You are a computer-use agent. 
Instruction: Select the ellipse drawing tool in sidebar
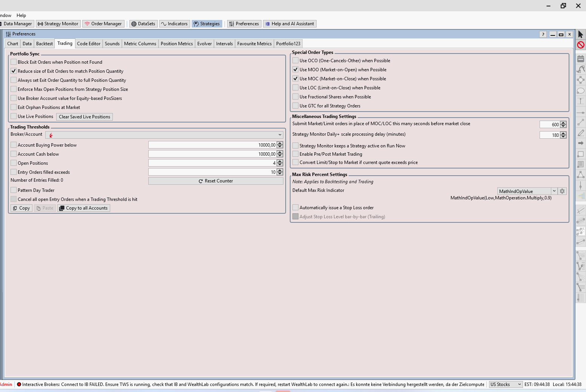tap(580, 90)
